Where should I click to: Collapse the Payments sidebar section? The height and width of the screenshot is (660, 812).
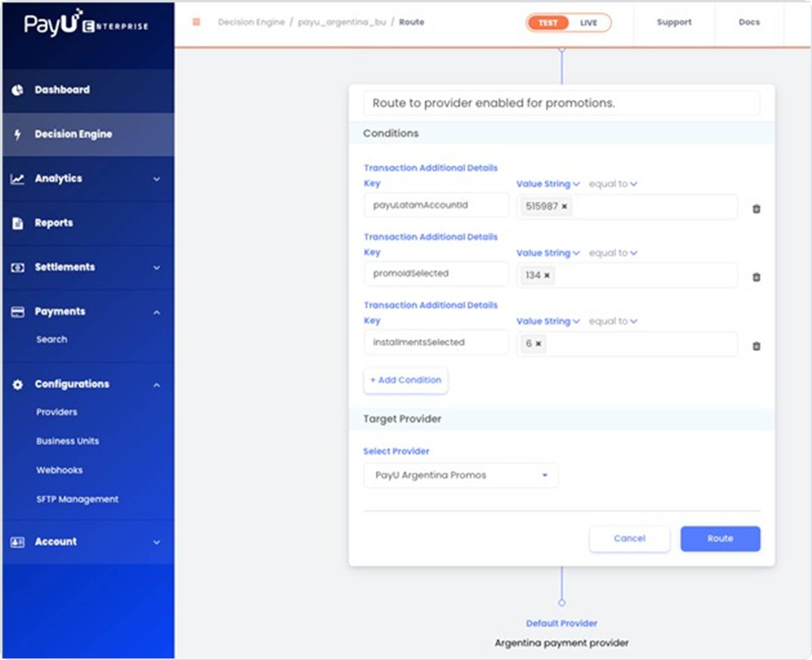pyautogui.click(x=156, y=312)
